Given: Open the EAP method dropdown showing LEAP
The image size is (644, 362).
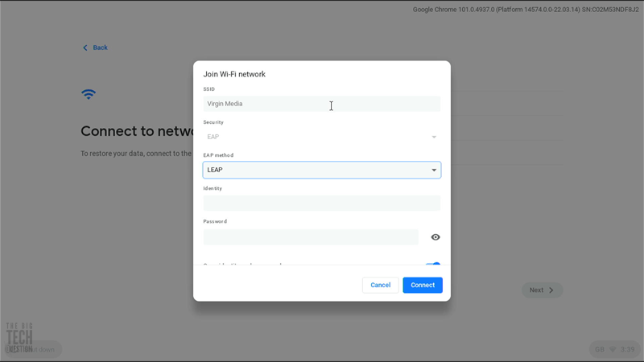Looking at the screenshot, I should (x=321, y=170).
